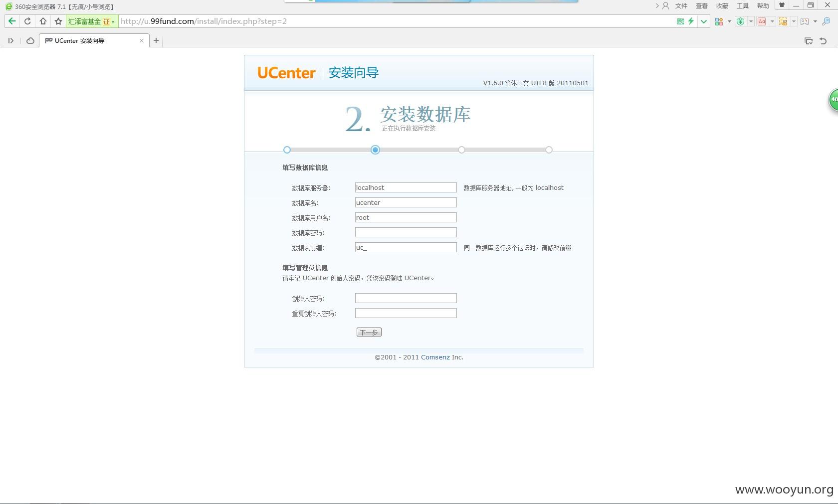Focus the 数据库密码 field
Image resolution: width=838 pixels, height=504 pixels.
pos(406,232)
